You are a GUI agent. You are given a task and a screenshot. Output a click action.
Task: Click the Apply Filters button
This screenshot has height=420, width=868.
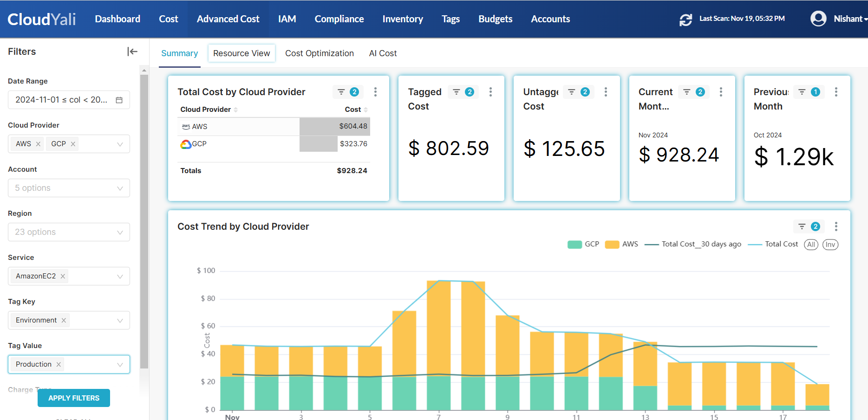click(x=73, y=398)
